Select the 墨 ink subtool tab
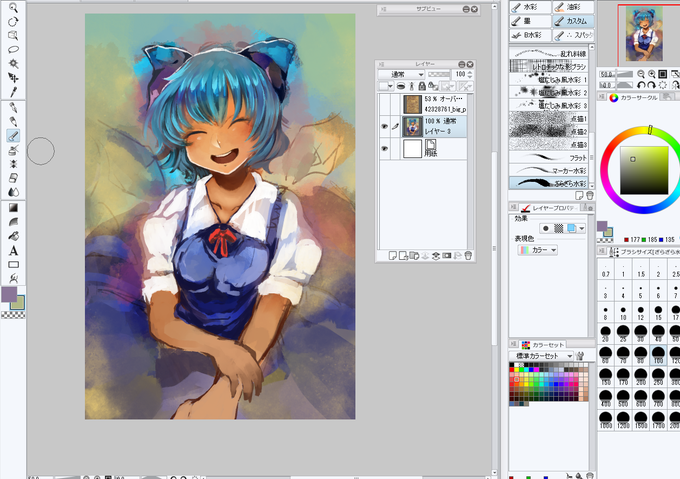Screen dimensions: 680x479 coord(530,21)
